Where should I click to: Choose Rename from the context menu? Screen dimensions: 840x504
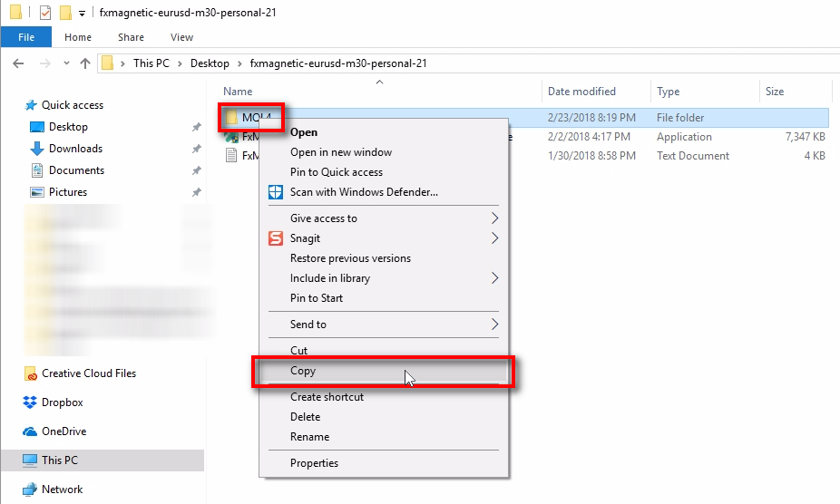tap(384, 437)
